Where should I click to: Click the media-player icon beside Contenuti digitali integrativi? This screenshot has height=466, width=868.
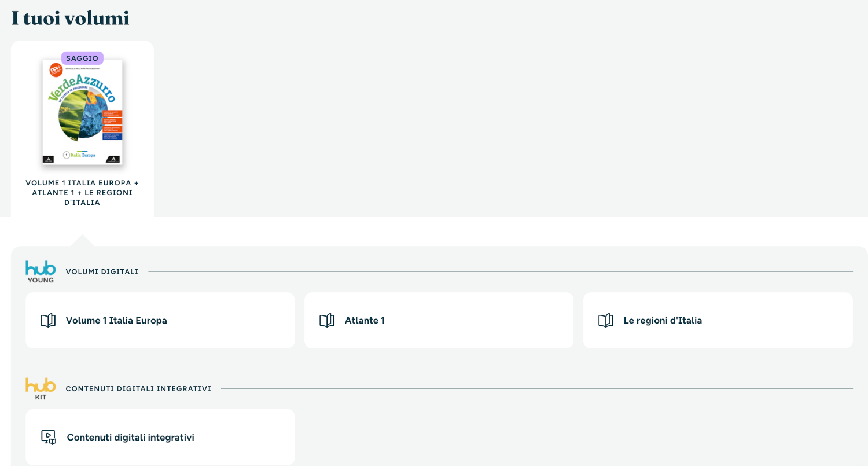(49, 438)
